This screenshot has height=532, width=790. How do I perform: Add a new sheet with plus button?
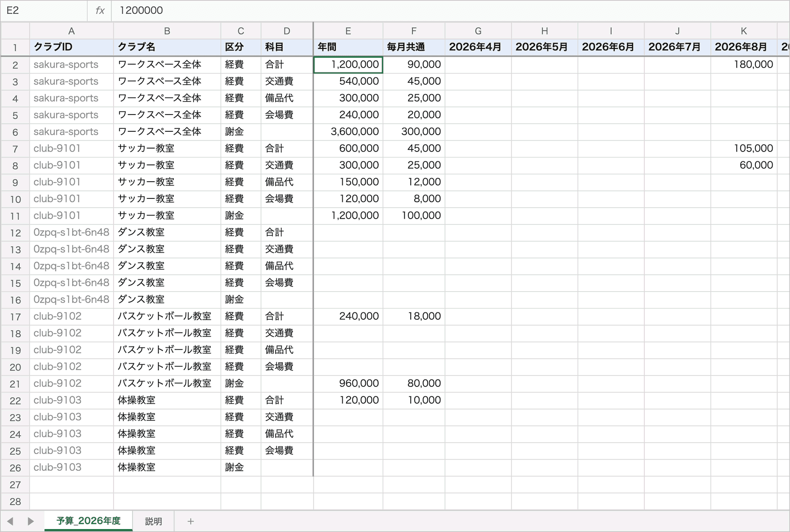[191, 521]
